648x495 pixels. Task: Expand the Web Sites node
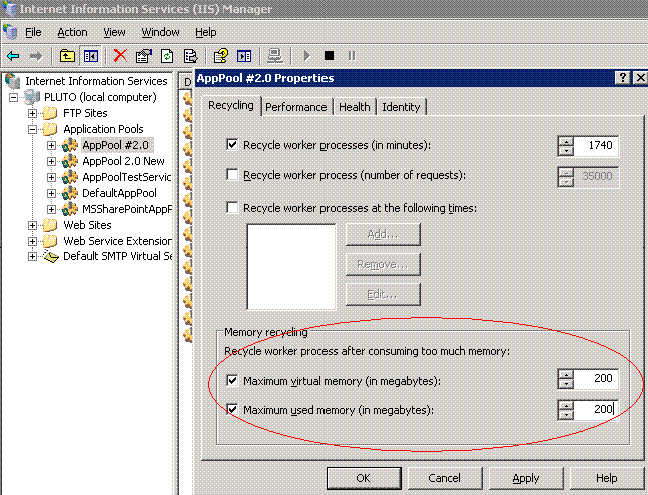tap(32, 226)
